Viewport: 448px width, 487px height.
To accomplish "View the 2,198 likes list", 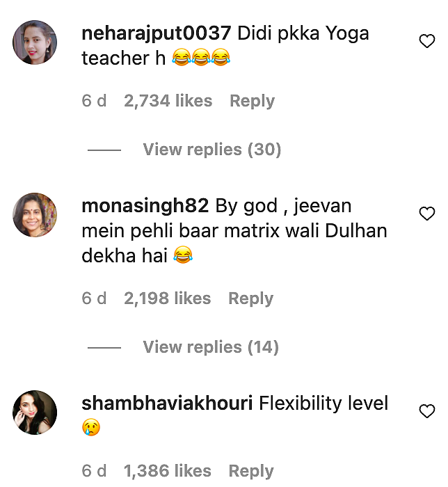I will pyautogui.click(x=168, y=298).
